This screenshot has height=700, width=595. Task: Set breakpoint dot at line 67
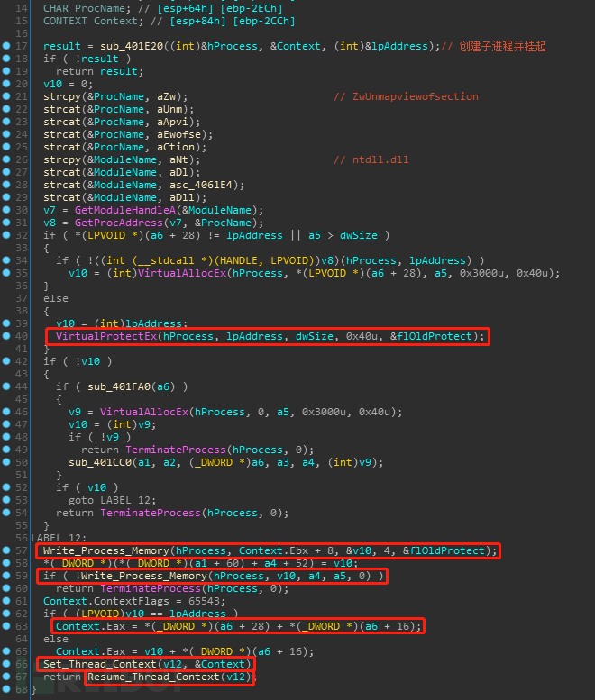click(6, 677)
